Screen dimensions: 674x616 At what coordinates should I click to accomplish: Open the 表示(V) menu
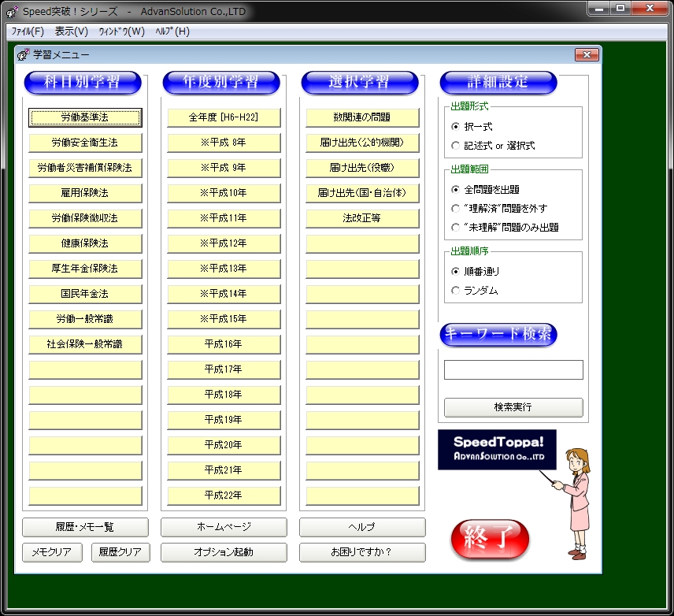point(71,32)
